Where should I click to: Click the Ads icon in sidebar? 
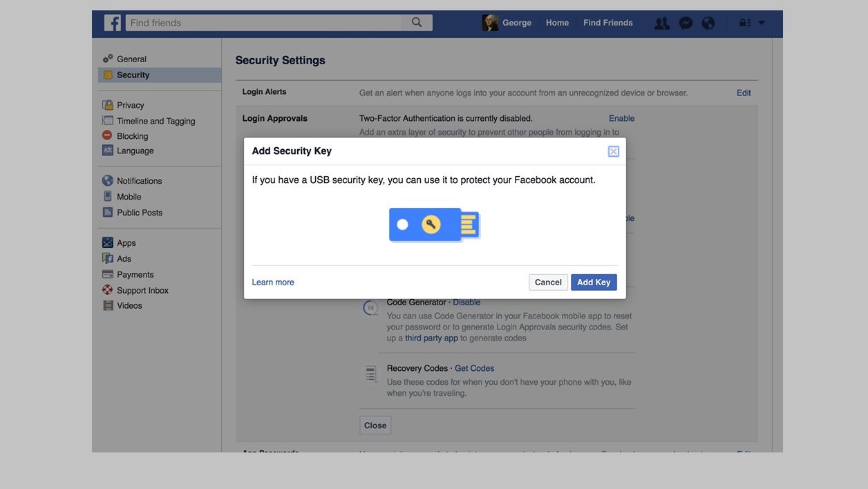[108, 258]
